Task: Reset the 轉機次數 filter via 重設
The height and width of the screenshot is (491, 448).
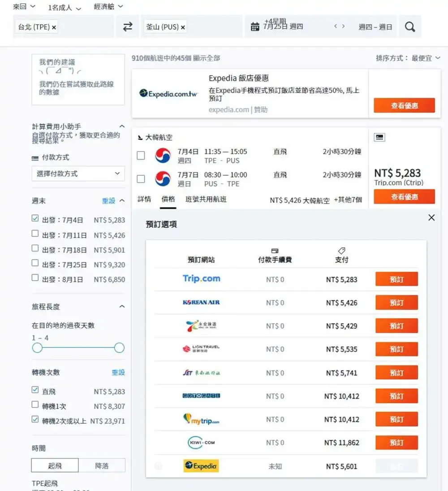Action: point(118,372)
